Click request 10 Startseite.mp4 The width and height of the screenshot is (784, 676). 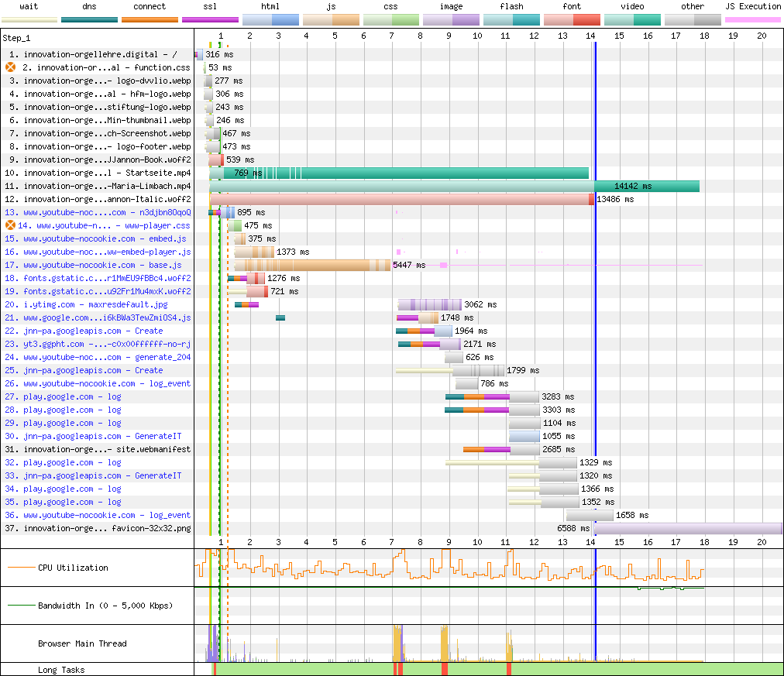pos(98,173)
